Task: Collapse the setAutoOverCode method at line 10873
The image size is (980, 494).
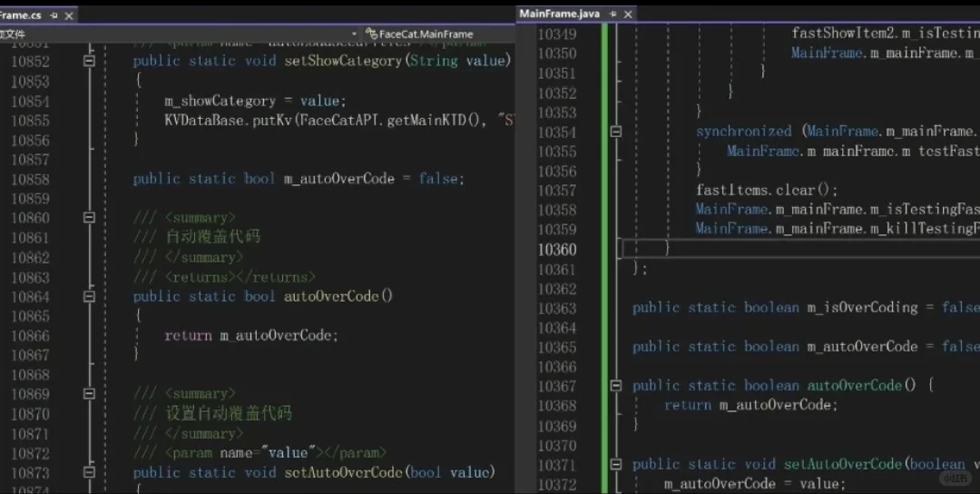Action: (x=89, y=472)
